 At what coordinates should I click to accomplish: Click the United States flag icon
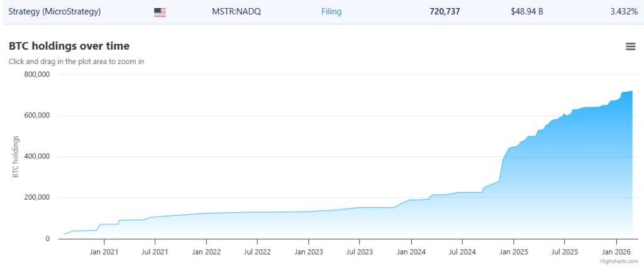coord(160,12)
